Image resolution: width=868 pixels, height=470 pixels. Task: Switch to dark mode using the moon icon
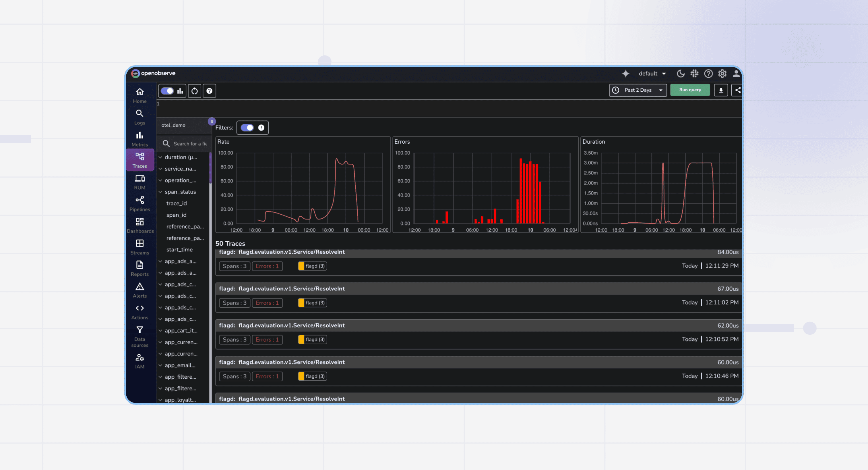click(680, 74)
